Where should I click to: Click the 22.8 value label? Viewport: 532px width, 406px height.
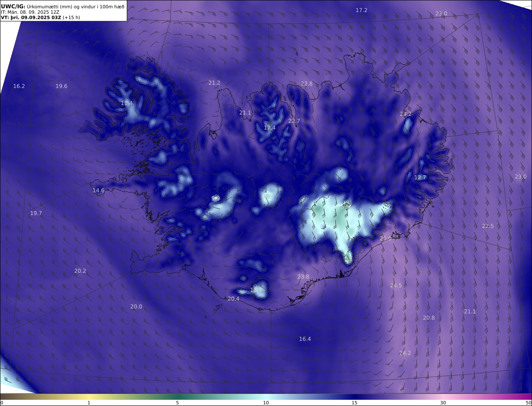(307, 83)
